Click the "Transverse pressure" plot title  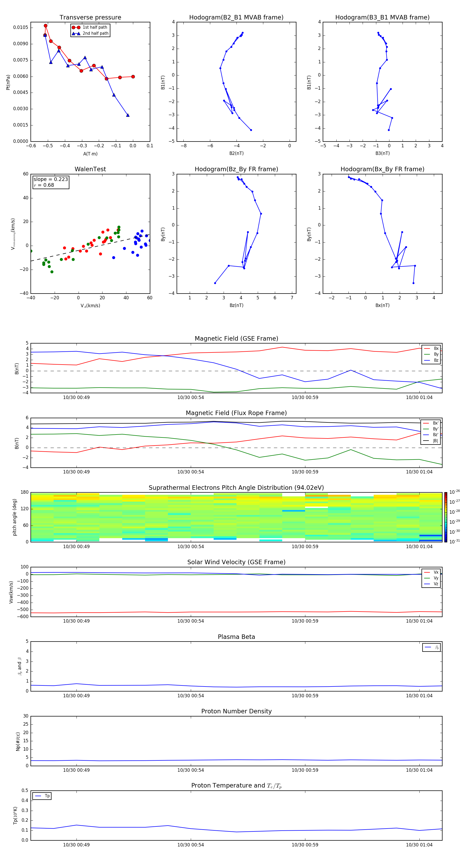90,18
